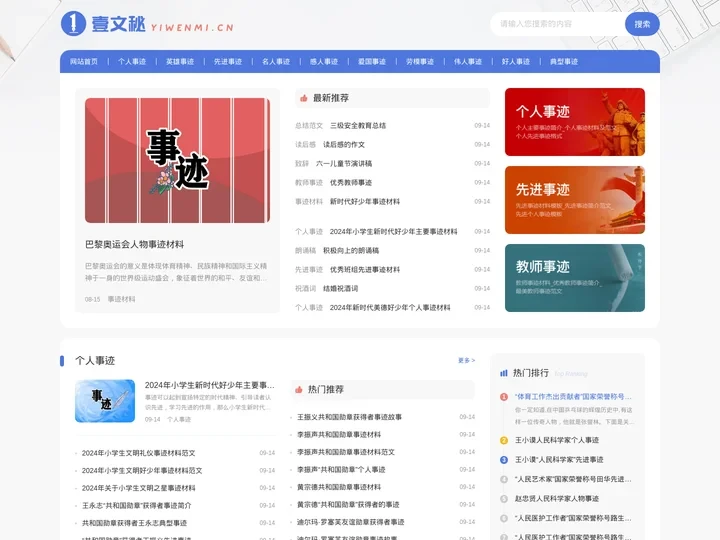
Task: Click the blue rank 3 badge
Action: coord(504,460)
